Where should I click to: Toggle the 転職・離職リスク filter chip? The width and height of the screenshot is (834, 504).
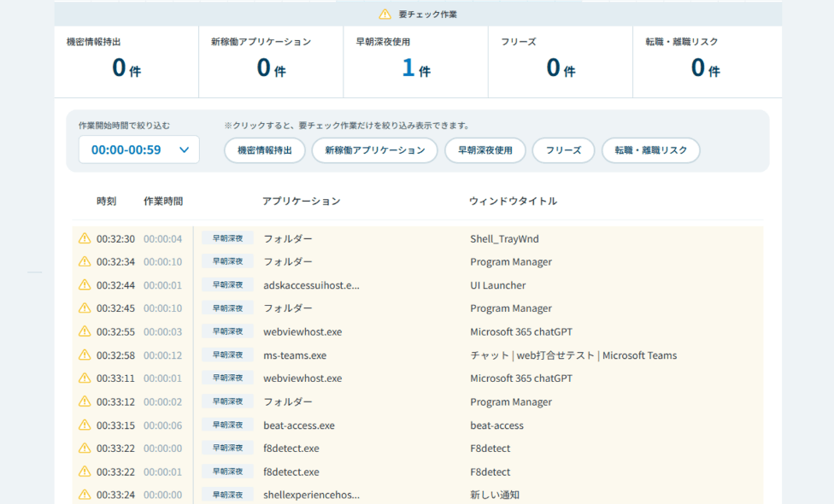(x=652, y=149)
